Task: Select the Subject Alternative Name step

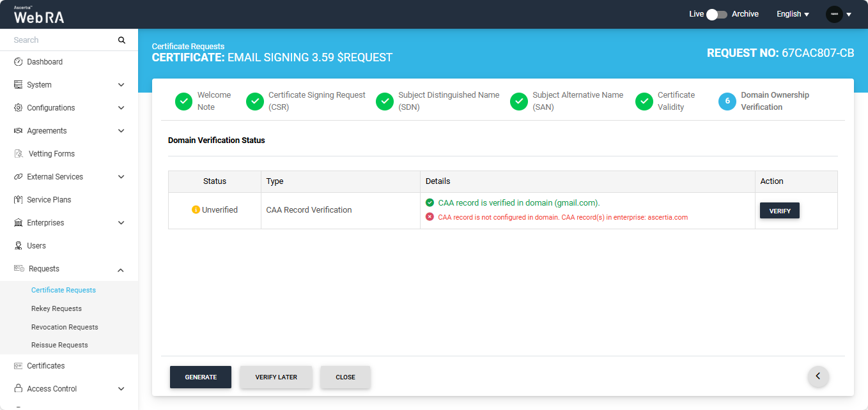Action: pyautogui.click(x=567, y=101)
